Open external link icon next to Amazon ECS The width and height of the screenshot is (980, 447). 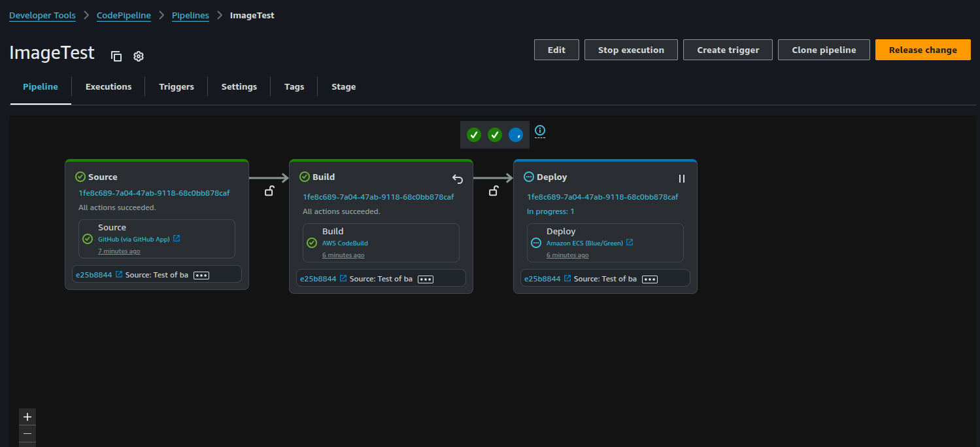(x=630, y=242)
